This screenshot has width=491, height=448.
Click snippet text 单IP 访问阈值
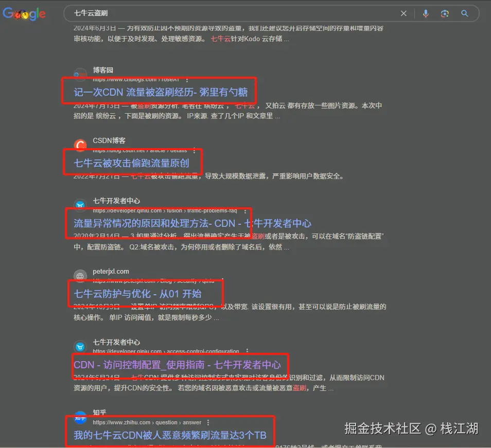(x=130, y=317)
